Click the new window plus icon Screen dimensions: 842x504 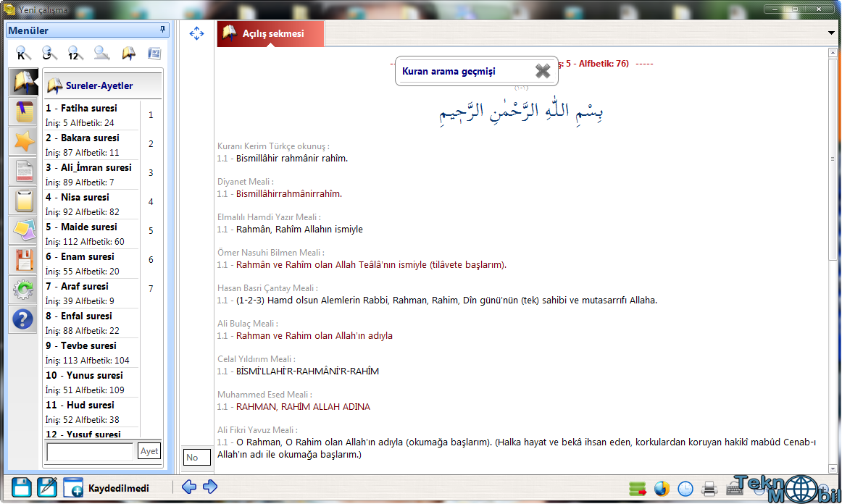coord(73,487)
